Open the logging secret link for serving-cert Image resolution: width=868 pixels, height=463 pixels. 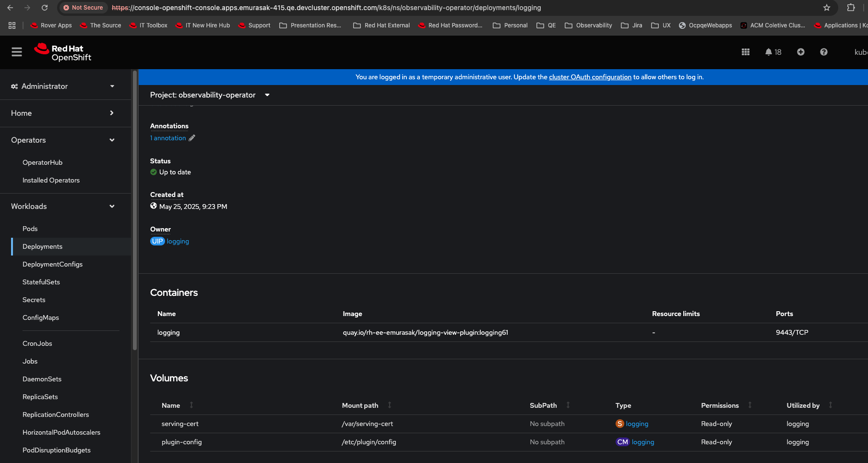tap(637, 424)
